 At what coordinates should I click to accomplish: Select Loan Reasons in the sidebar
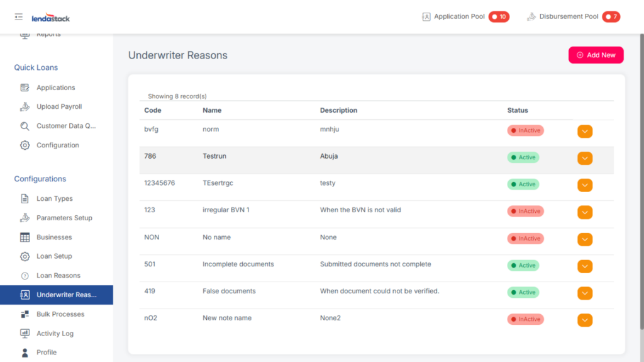pos(58,276)
